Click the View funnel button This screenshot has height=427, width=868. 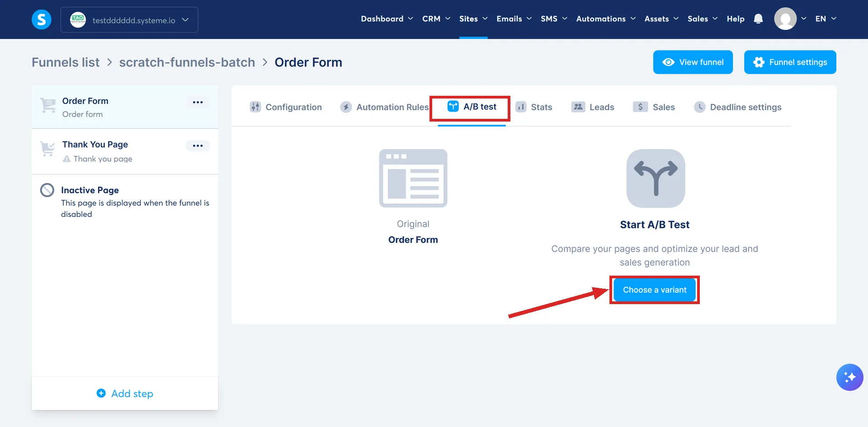coord(693,62)
